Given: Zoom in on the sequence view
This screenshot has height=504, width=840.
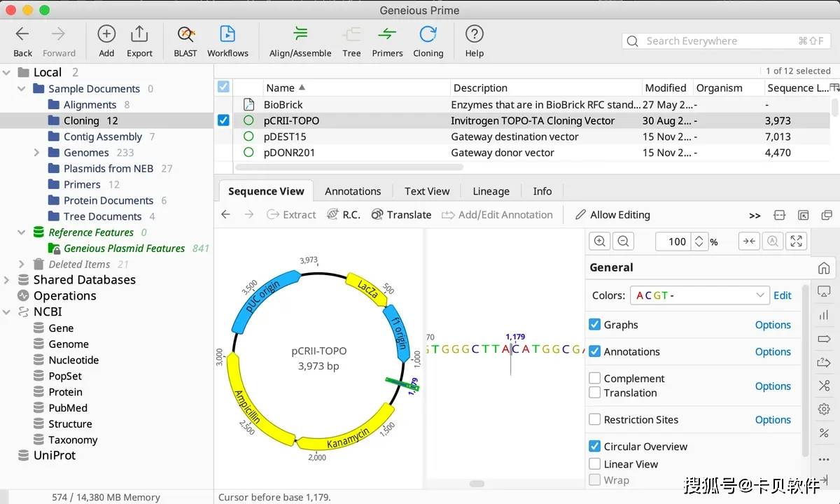Looking at the screenshot, I should coord(600,241).
